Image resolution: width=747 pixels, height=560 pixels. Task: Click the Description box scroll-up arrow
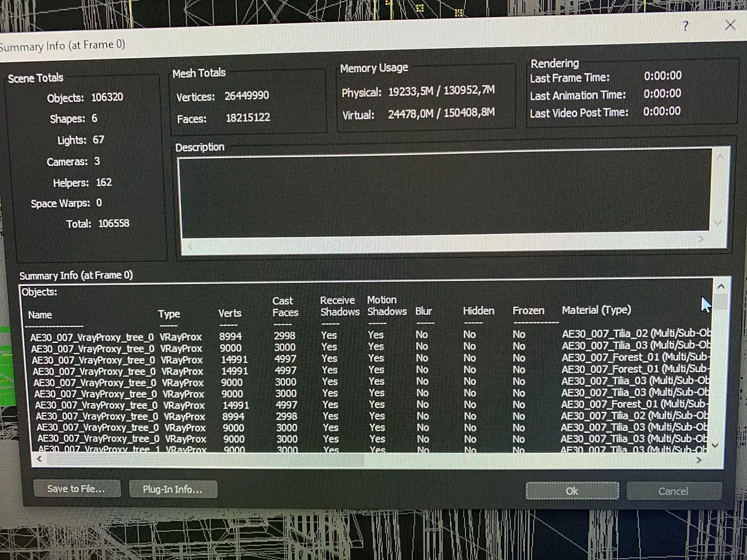[x=720, y=156]
